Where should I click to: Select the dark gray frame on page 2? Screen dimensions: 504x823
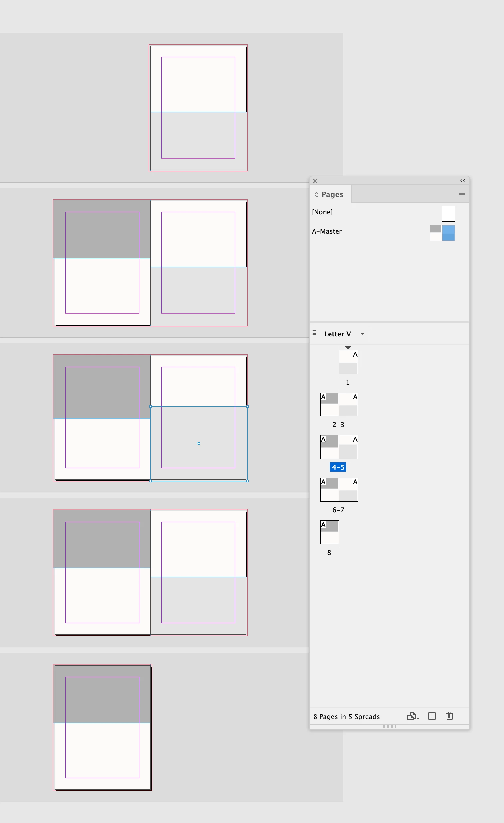(x=102, y=229)
